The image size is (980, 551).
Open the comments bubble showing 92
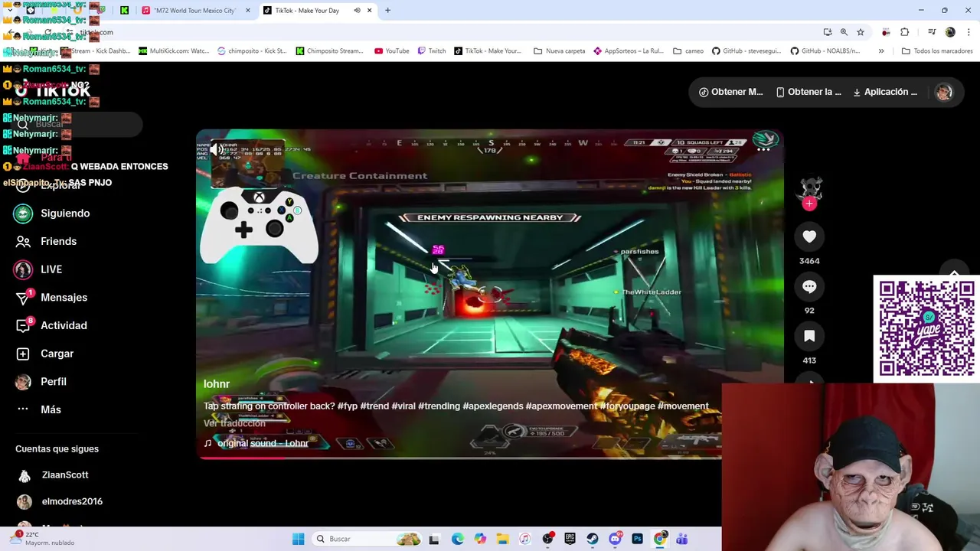[809, 286]
